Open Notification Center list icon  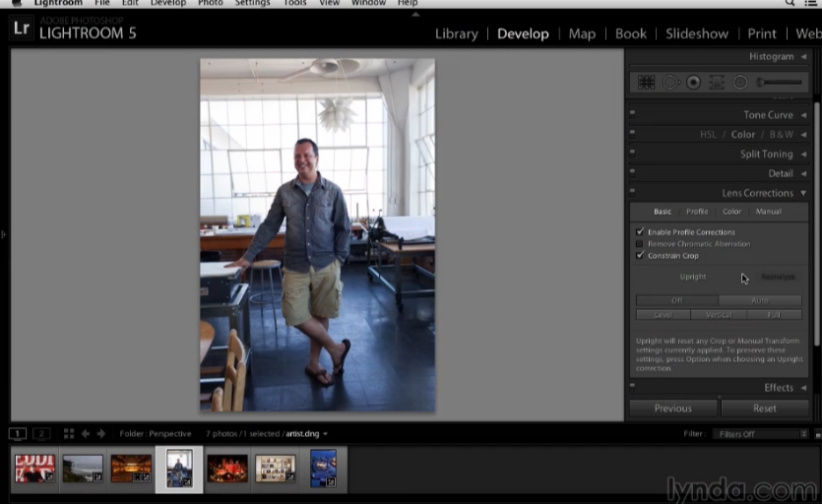point(810,3)
